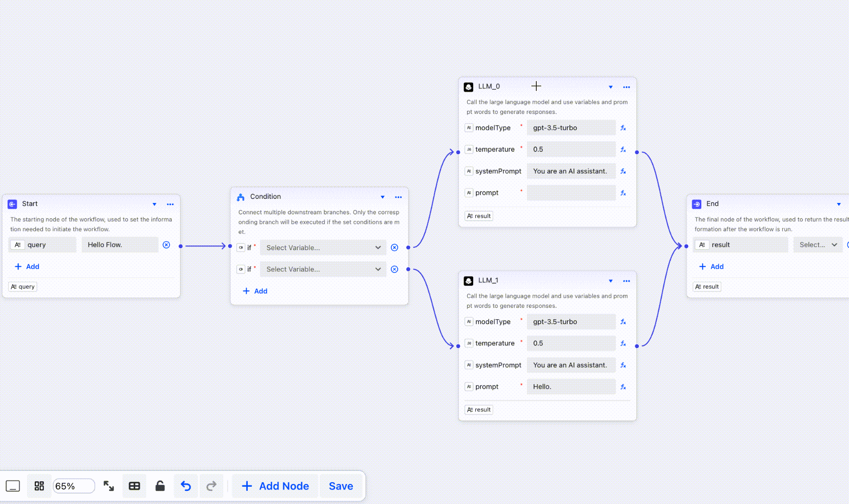Delete the first if condition row
The image size is (849, 504).
click(395, 247)
